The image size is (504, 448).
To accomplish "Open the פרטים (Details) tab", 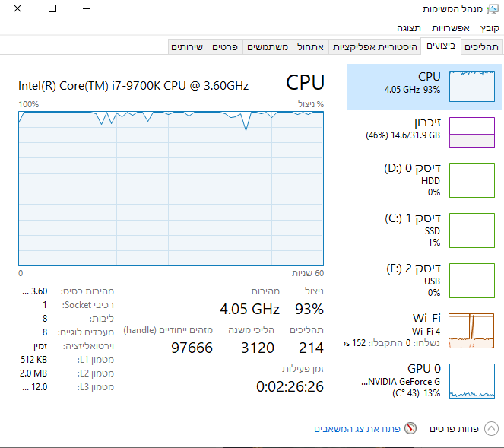I will (x=225, y=47).
